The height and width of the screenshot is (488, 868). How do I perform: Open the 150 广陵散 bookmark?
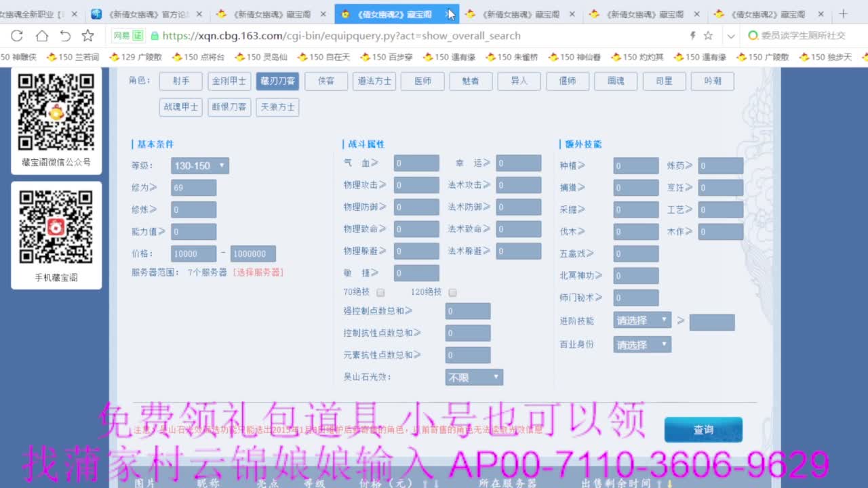(762, 57)
